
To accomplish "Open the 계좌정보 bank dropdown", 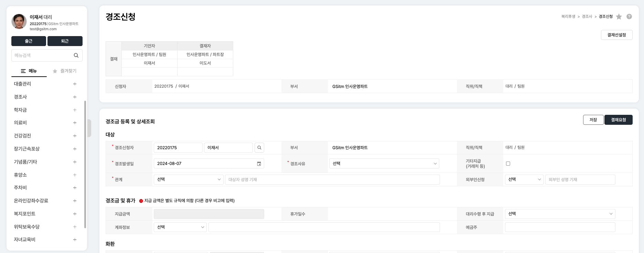I will [x=180, y=227].
